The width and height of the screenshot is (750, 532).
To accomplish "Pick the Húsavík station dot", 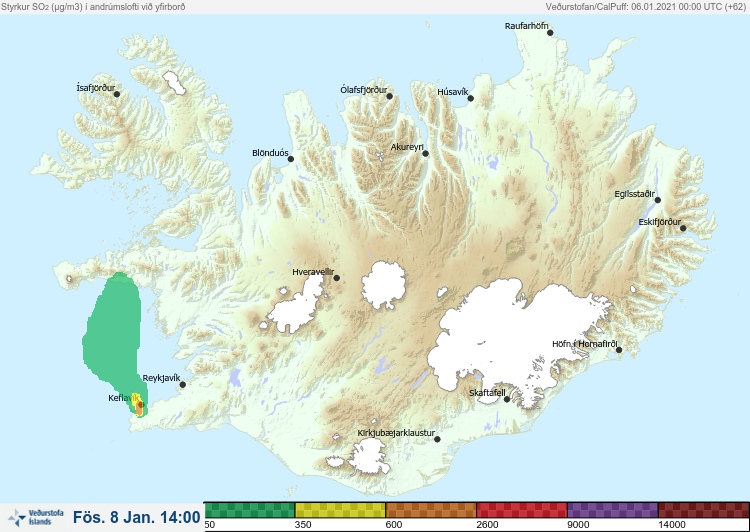I will point(470,98).
